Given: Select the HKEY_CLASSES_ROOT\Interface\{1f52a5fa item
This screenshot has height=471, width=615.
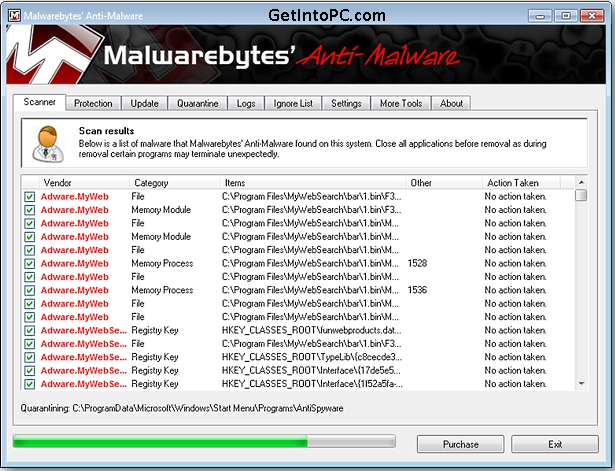Looking at the screenshot, I should coord(312,384).
